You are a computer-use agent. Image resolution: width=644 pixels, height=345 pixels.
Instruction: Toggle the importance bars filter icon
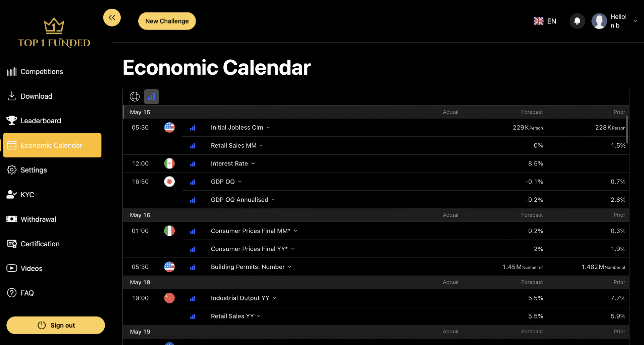point(152,97)
